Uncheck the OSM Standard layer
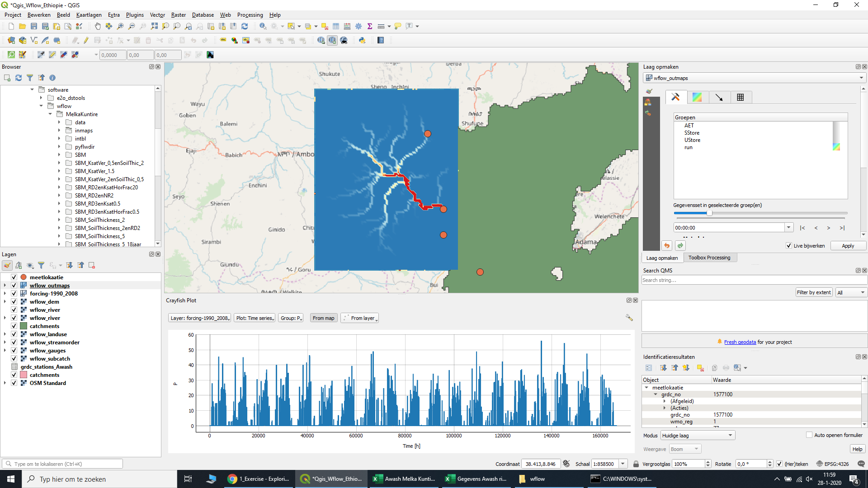This screenshot has height=488, width=868. [14, 383]
